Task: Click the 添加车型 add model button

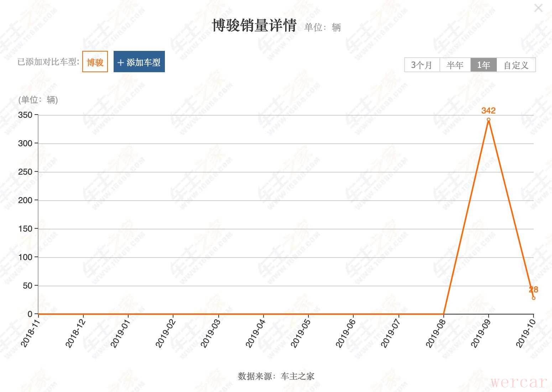Action: point(139,62)
